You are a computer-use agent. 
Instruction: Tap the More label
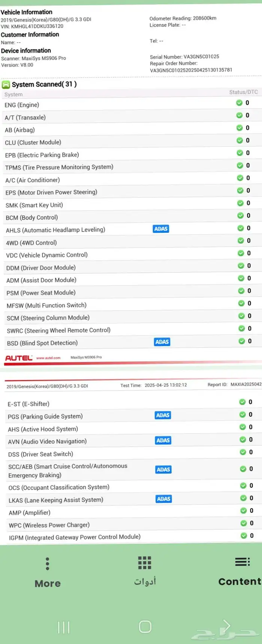tap(48, 584)
